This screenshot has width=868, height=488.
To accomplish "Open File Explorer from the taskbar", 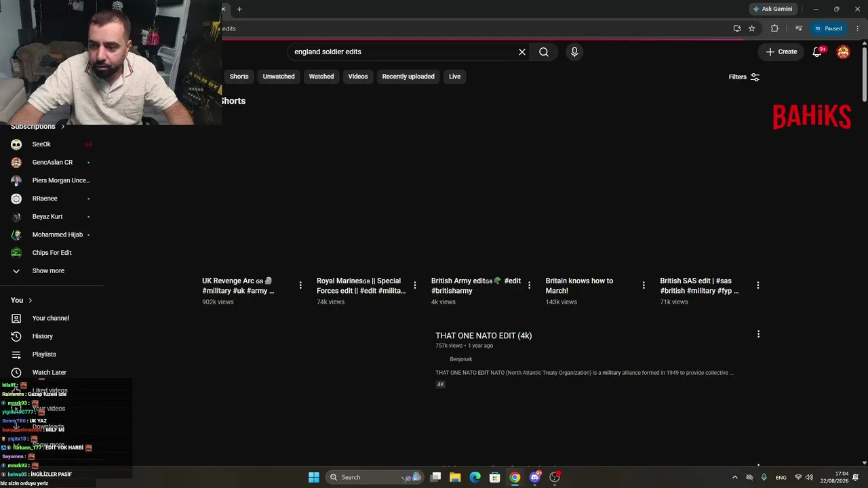I will pos(455,477).
